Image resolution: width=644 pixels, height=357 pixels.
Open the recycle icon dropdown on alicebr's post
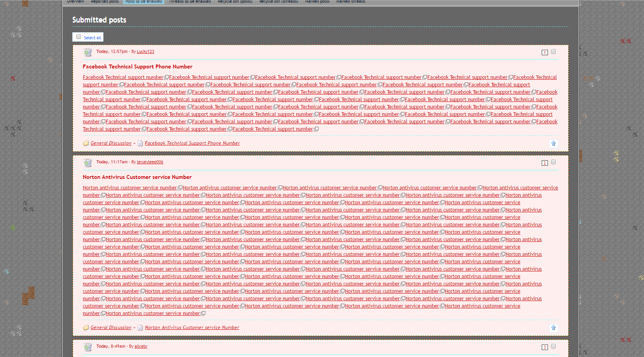88,347
